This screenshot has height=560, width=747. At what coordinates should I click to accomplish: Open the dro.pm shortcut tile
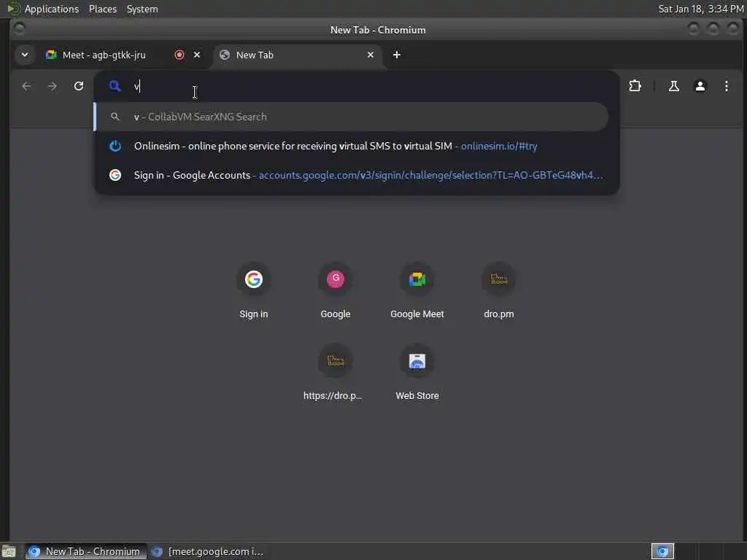coord(499,290)
